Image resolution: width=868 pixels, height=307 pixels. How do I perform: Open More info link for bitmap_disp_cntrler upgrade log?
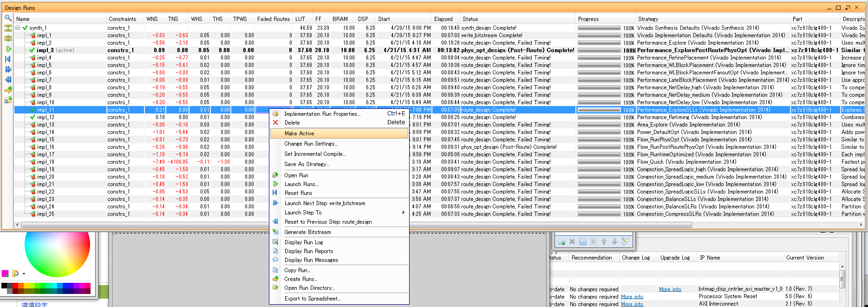pyautogui.click(x=670, y=289)
